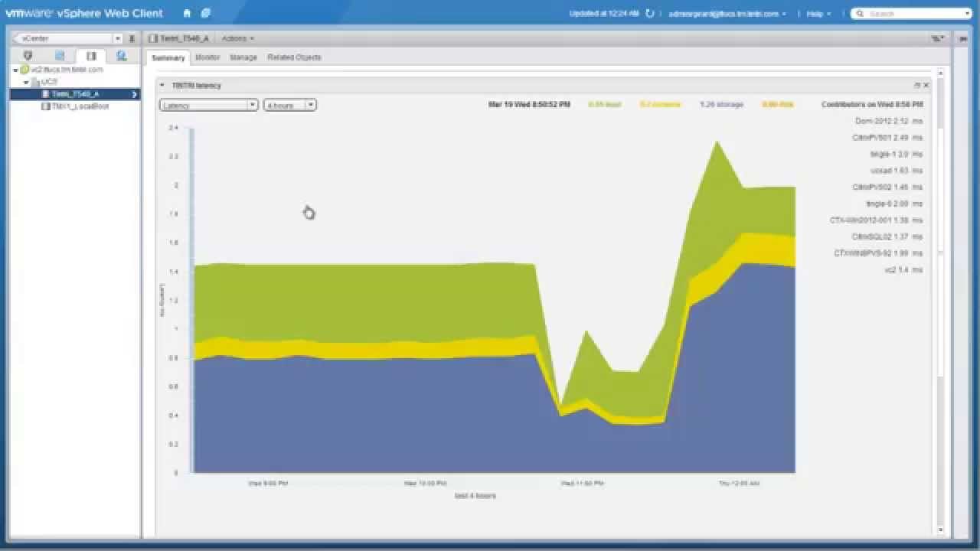The width and height of the screenshot is (980, 551).
Task: Open the recent objects icon beside Home
Action: (x=206, y=13)
